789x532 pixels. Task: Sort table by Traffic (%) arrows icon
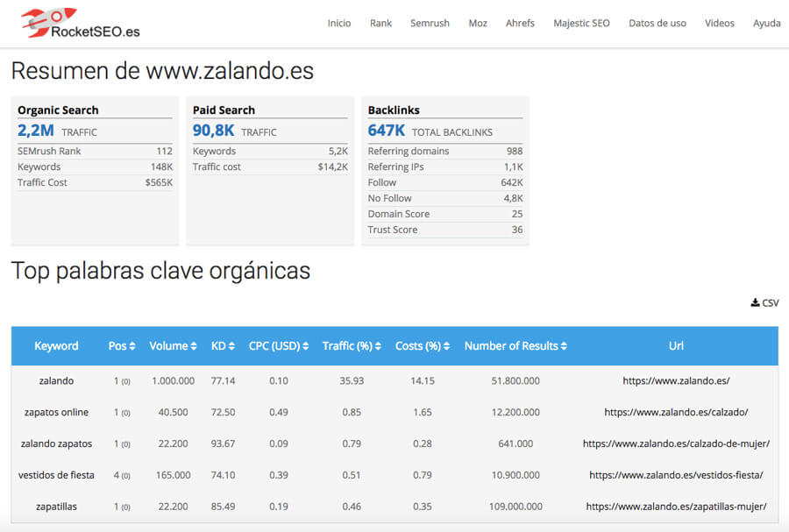tap(378, 346)
